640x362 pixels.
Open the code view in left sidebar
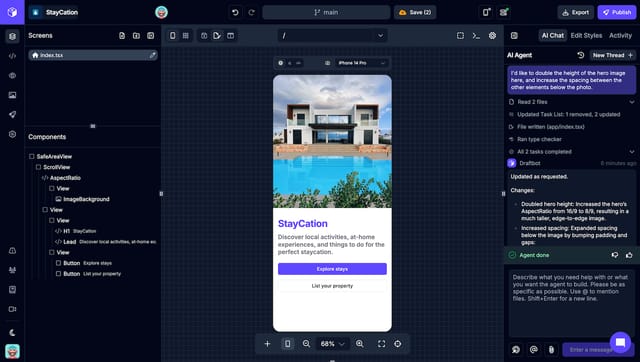click(x=12, y=56)
